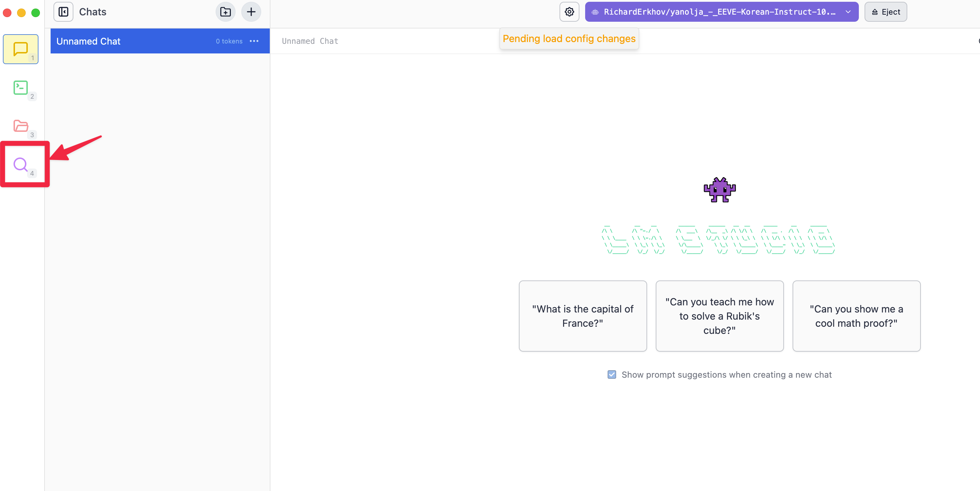Create a new chat folder

[225, 12]
